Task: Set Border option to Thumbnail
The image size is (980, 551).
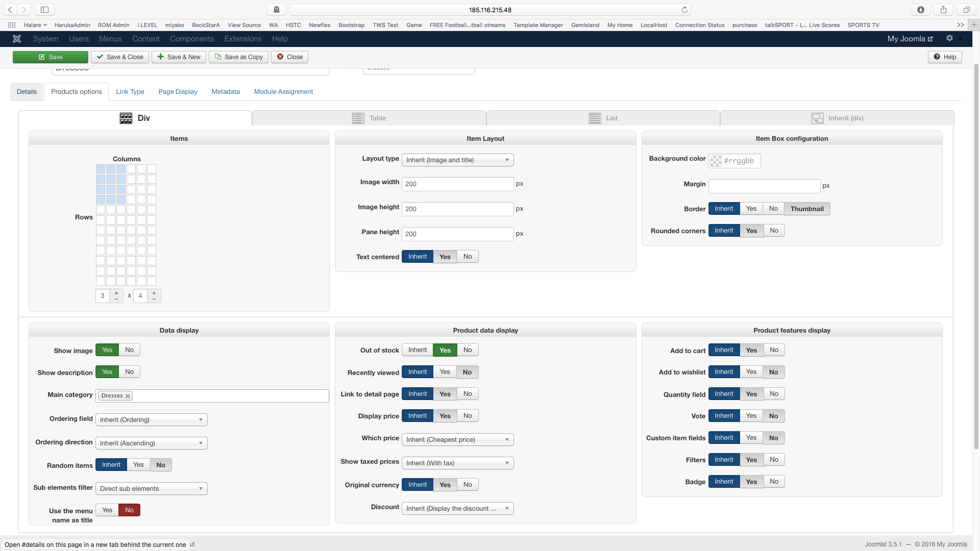Action: pyautogui.click(x=806, y=209)
